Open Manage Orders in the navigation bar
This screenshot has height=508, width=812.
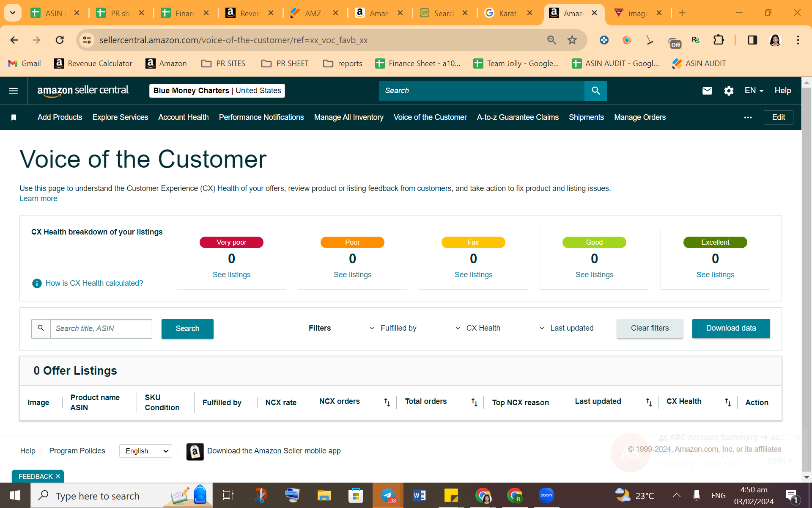(640, 117)
